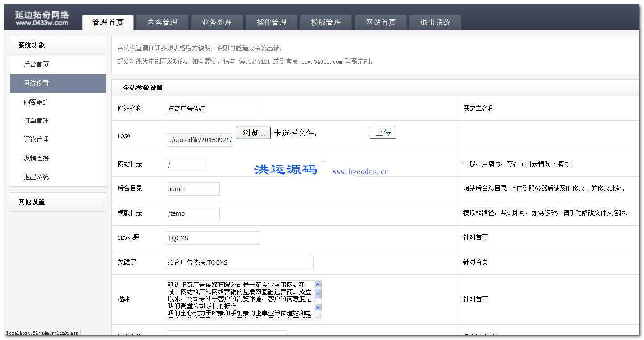Focus the SEO标题 input field
644x340 pixels.
coord(213,238)
